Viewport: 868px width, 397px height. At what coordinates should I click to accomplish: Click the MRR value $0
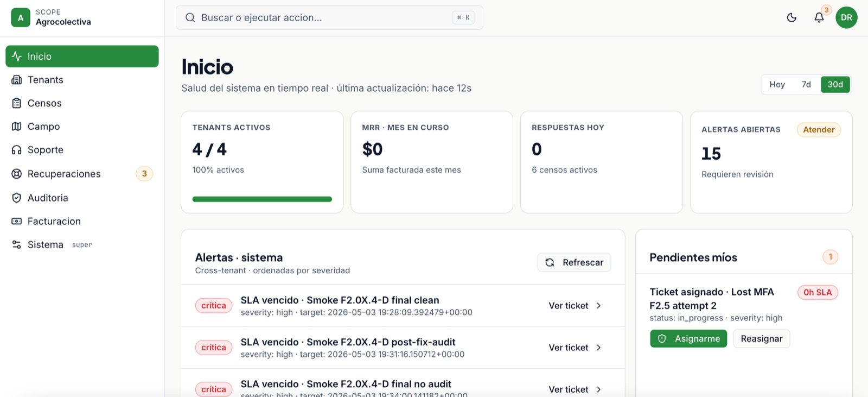tap(372, 149)
